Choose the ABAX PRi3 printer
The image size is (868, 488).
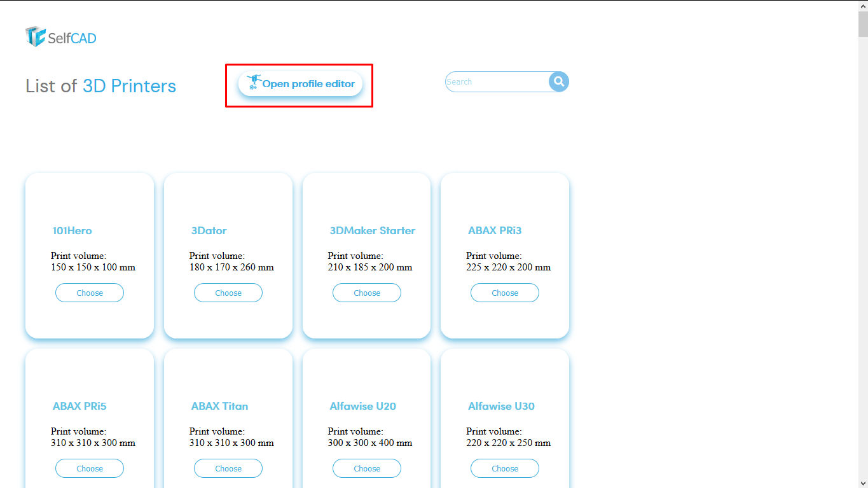(x=505, y=293)
